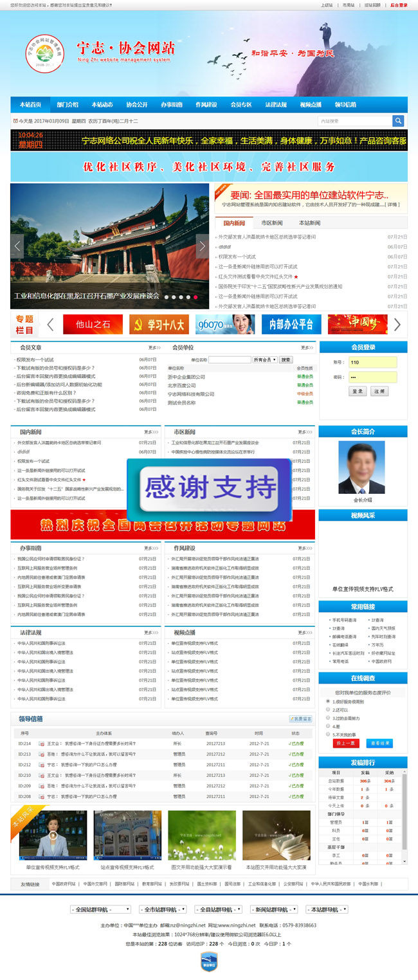Image resolution: width=418 pixels, height=980 pixels.
Task: Expand 更多 in the 办事指南 panel
Action: click(x=151, y=549)
